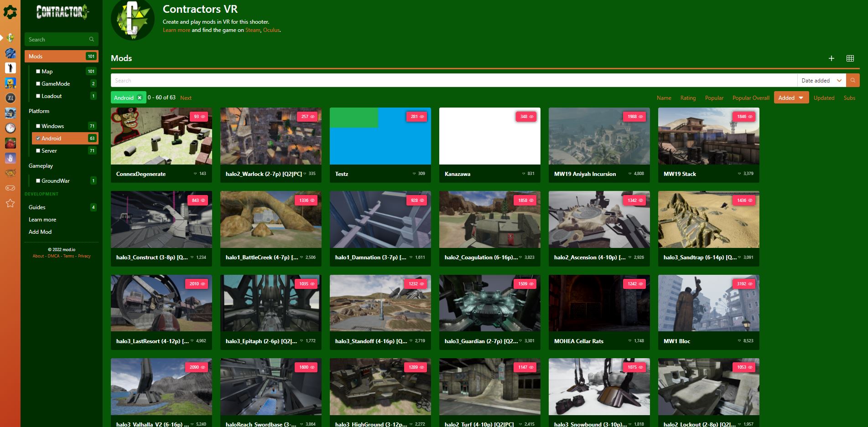868x427 pixels.
Task: Open the MW19 Stack mod thumbnail
Action: (708, 136)
